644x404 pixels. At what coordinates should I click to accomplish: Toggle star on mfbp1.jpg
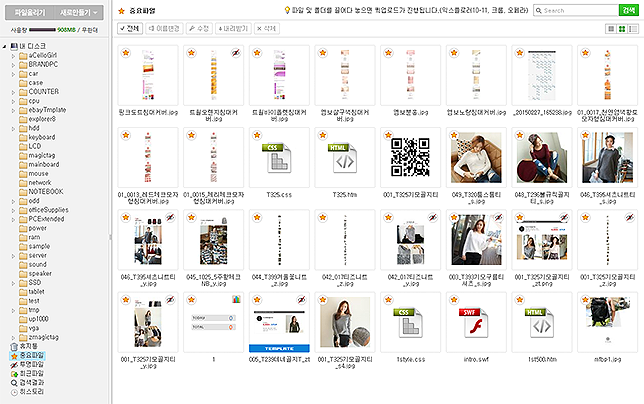click(586, 299)
